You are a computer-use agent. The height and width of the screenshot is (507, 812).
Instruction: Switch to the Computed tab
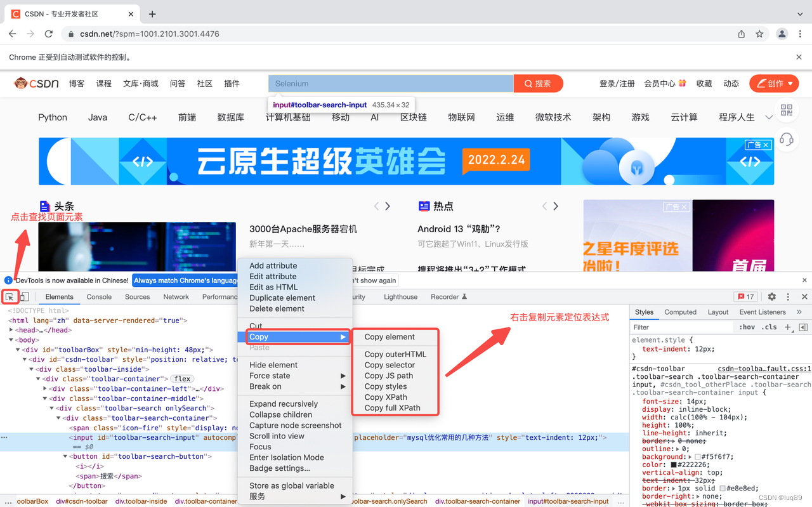[680, 312]
